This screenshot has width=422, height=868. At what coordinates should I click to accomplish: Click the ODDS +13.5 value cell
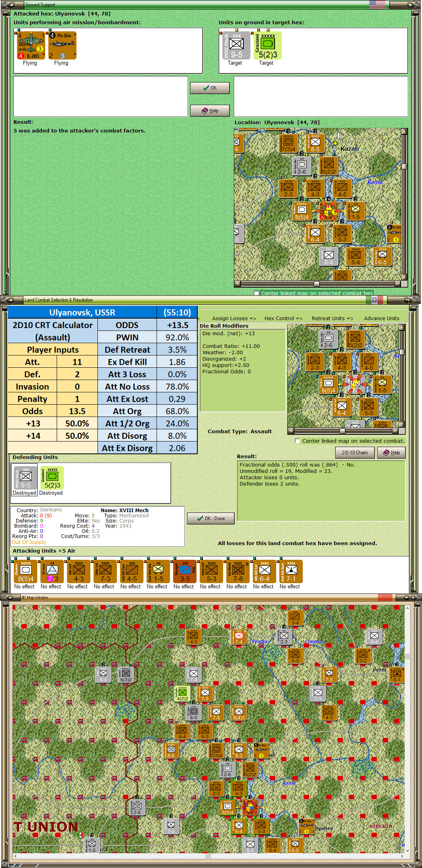tap(177, 325)
